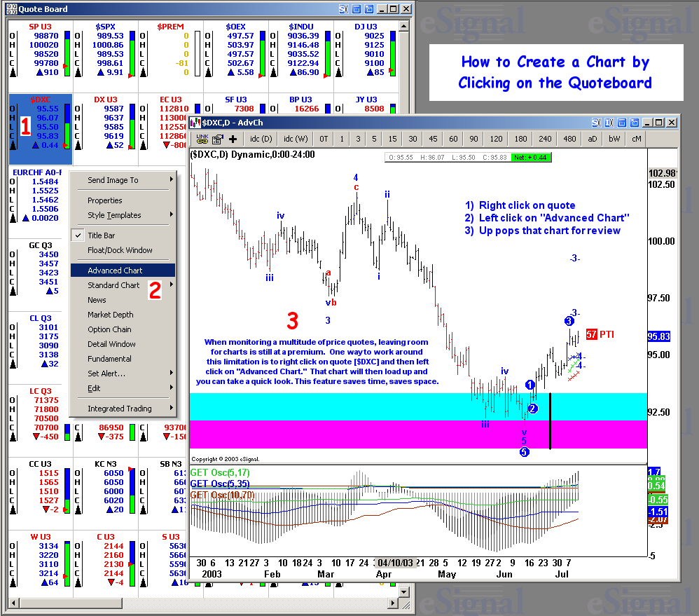Expand the Integrated Trading submenu arrow

pos(172,408)
